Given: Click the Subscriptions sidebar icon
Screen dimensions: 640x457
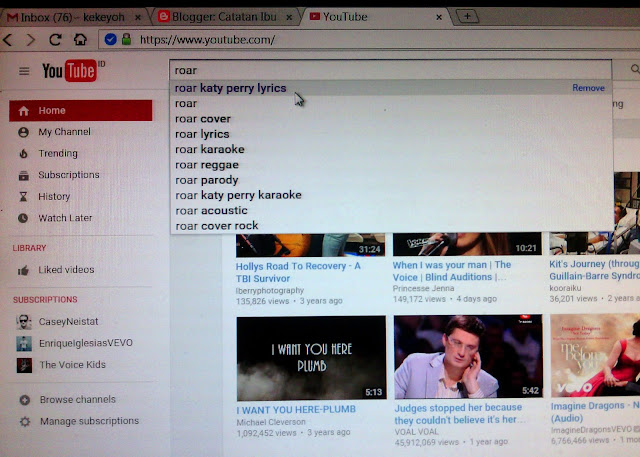Looking at the screenshot, I should [24, 175].
